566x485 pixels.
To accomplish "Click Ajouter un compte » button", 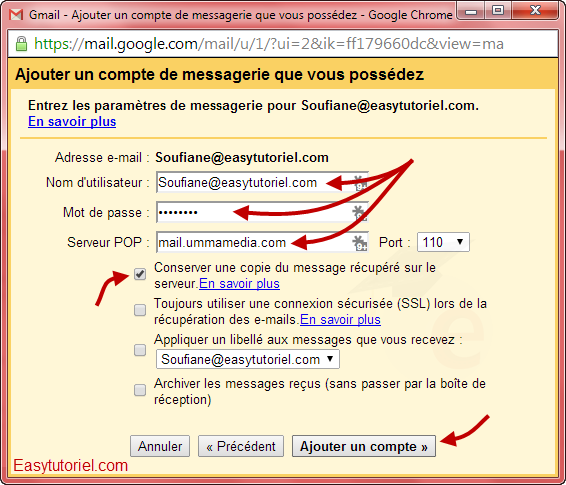I will 364,446.
